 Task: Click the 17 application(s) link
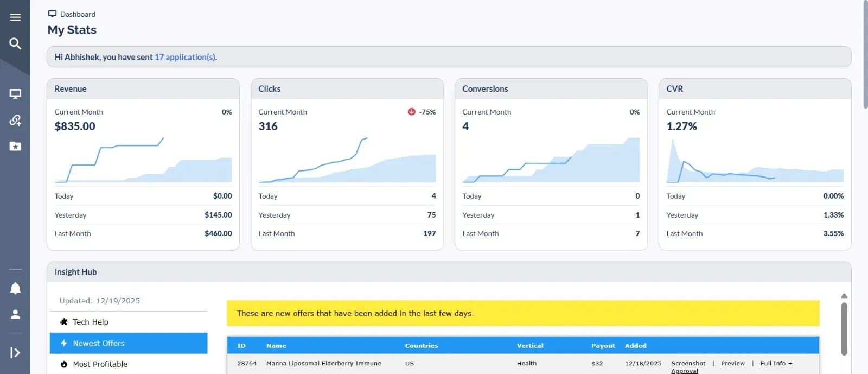tap(186, 57)
